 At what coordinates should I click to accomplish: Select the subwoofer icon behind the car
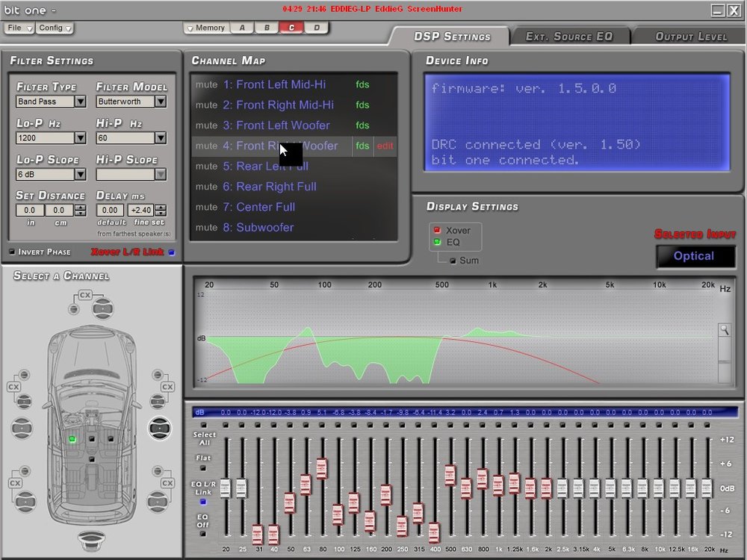[93, 541]
